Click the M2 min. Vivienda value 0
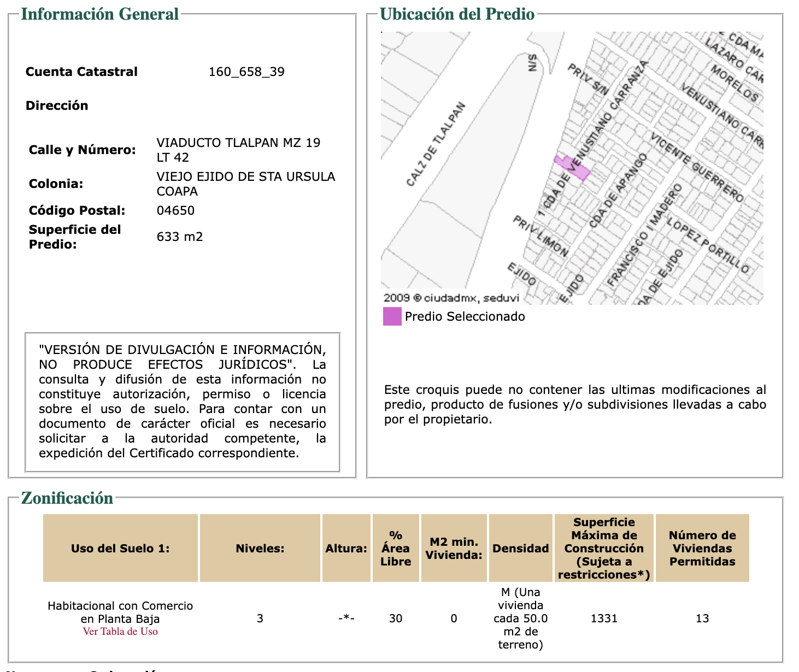Screen dimensions: 799x672 [x=454, y=619]
